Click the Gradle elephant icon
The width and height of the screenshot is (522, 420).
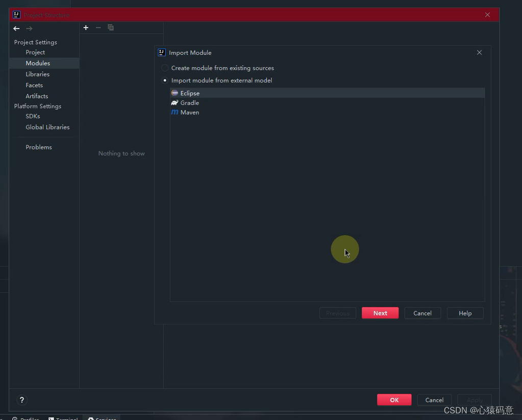(175, 103)
